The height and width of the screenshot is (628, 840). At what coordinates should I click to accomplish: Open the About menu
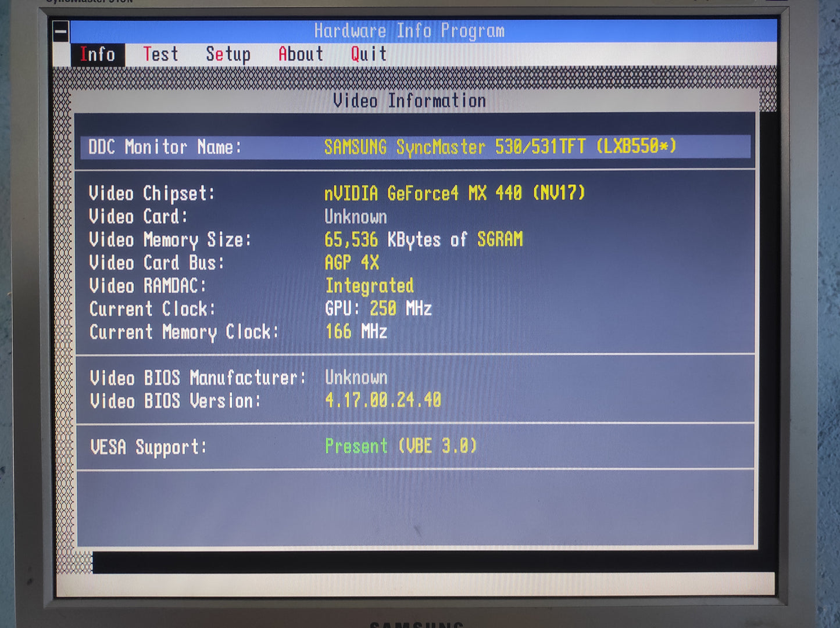301,55
